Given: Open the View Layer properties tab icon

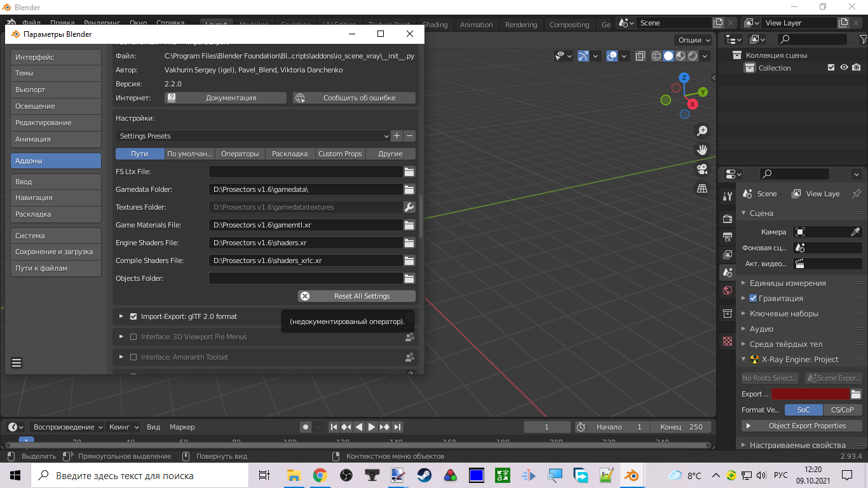Looking at the screenshot, I should click(728, 254).
